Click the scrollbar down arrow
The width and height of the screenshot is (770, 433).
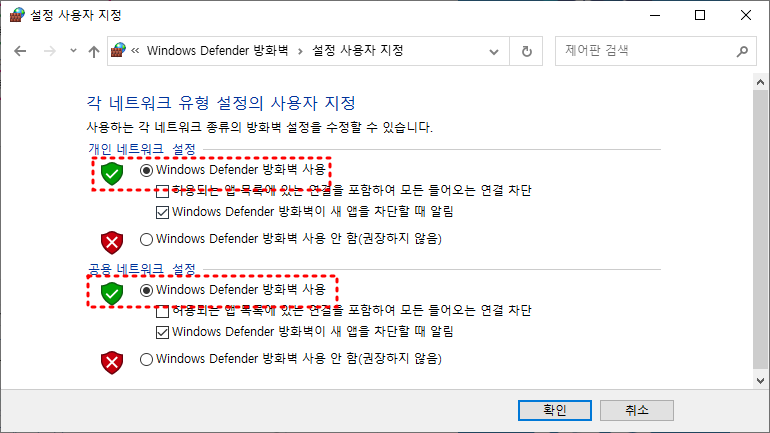[760, 380]
